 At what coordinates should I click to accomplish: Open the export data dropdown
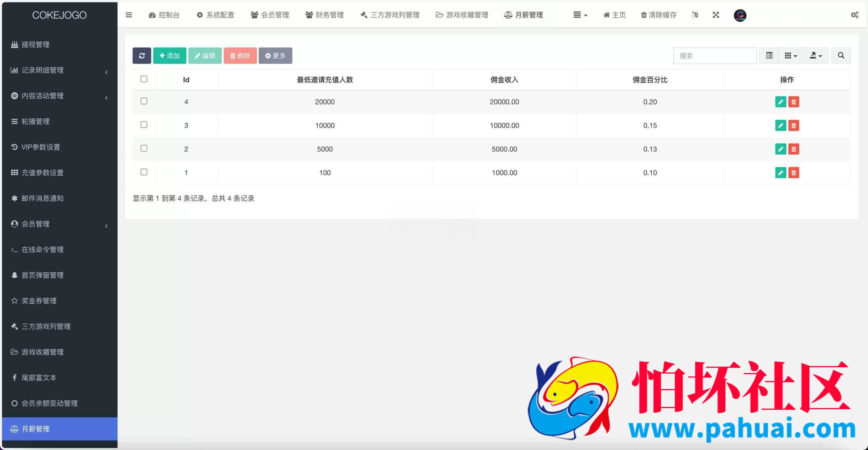pos(816,56)
